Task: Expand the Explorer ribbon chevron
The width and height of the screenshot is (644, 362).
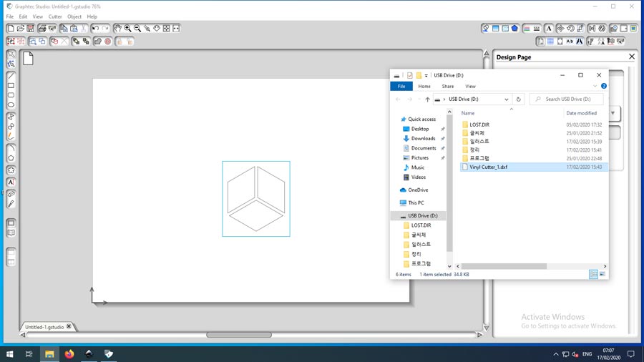Action: [x=595, y=86]
